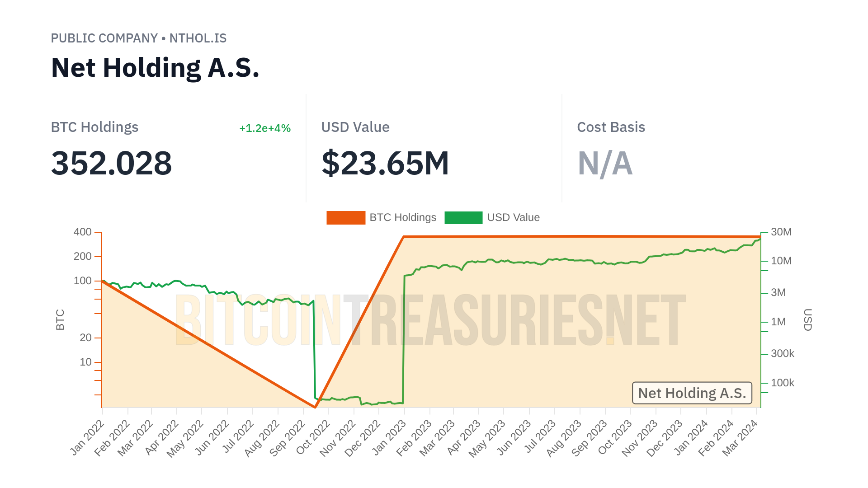Click the 30M USD y-axis tick label

(x=781, y=232)
